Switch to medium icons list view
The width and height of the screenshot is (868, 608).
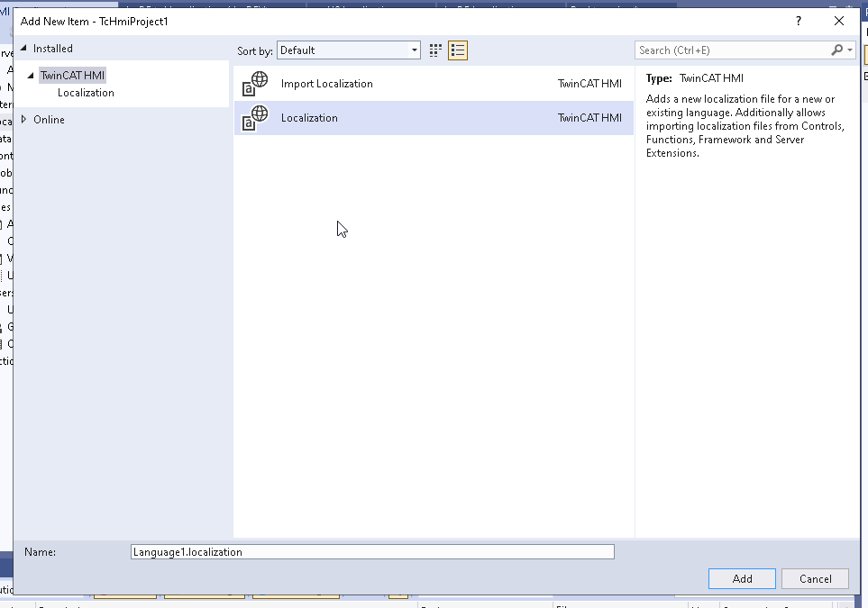point(458,50)
